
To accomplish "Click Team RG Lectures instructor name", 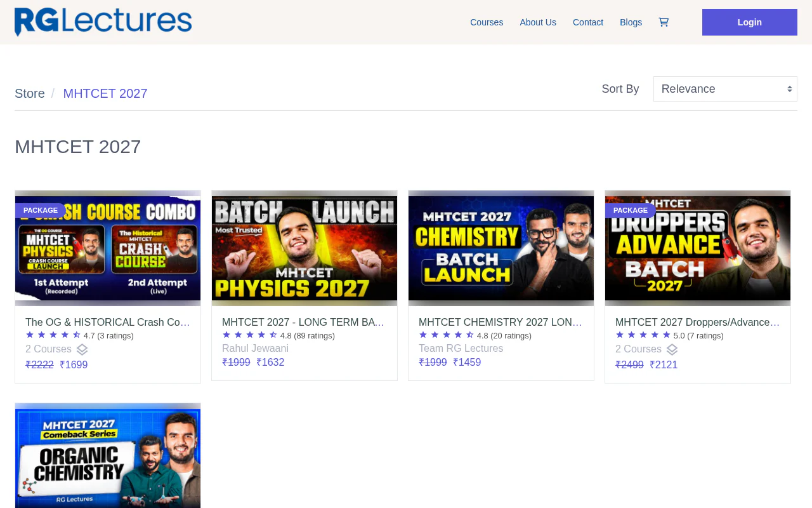I will coord(461,349).
